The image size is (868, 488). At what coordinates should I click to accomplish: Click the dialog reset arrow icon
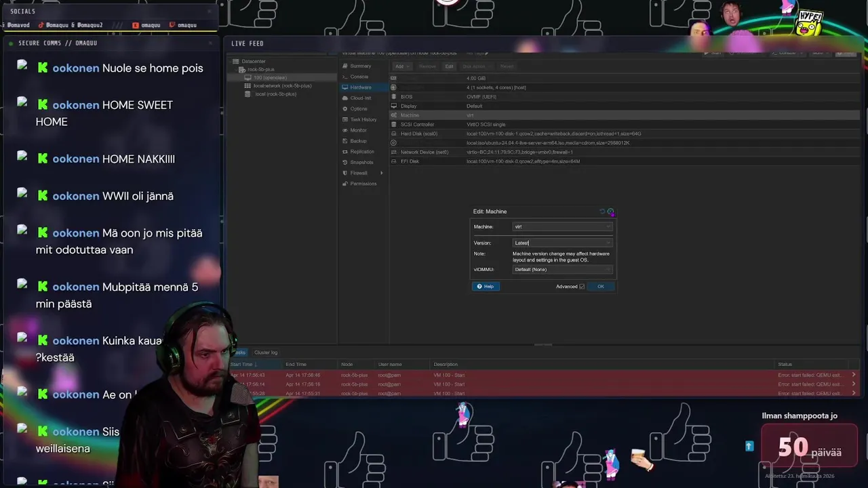pos(602,211)
